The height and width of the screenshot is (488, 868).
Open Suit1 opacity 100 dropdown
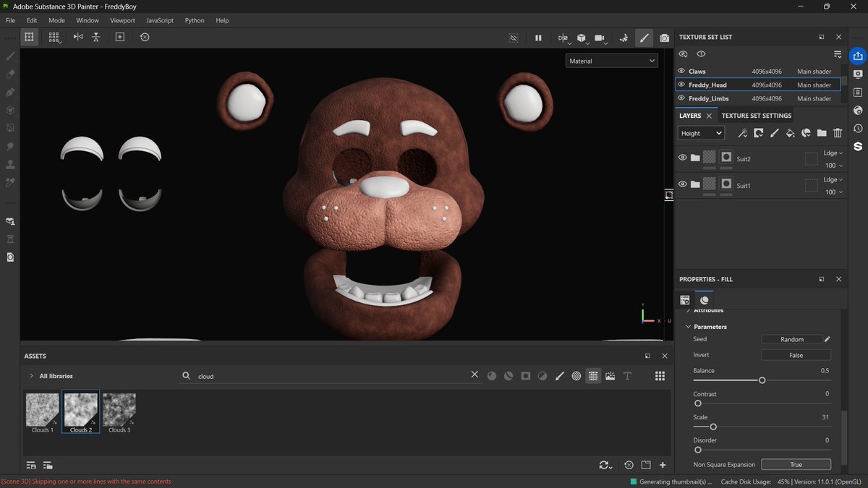[833, 192]
